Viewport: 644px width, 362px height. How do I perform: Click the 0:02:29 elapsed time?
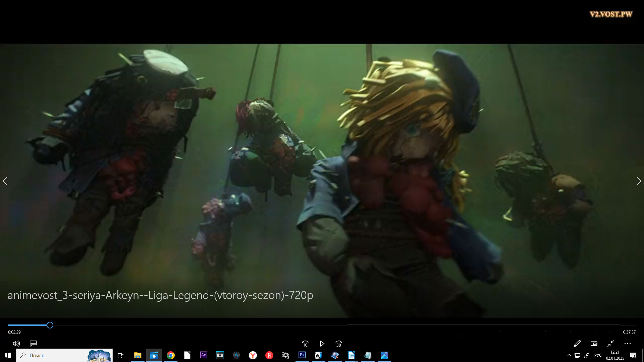tap(14, 332)
